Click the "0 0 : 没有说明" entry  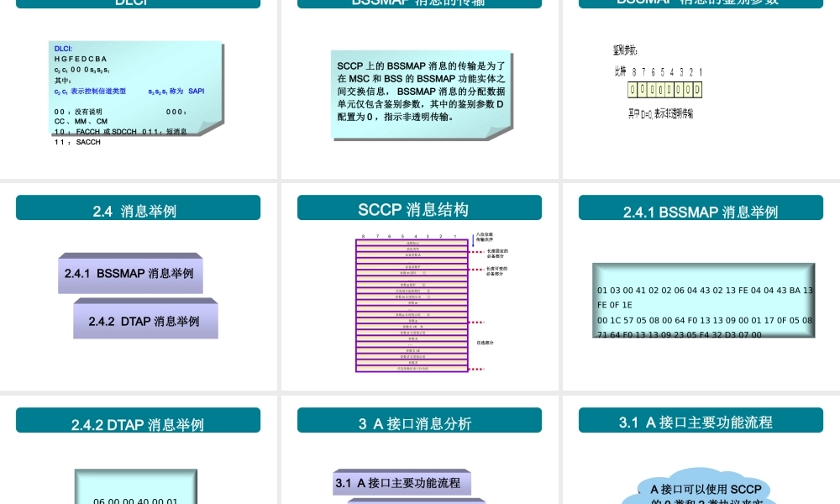tap(78, 112)
